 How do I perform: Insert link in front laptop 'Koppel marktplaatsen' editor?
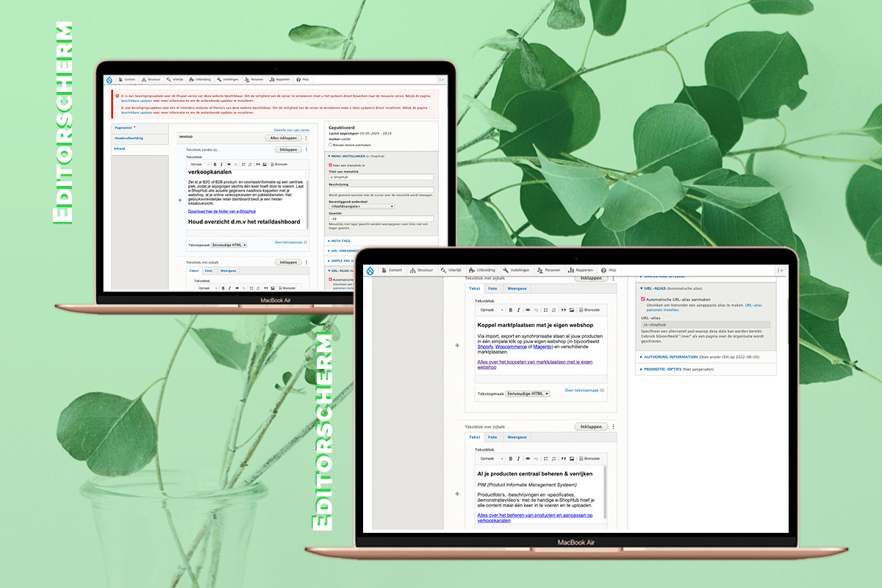529,310
